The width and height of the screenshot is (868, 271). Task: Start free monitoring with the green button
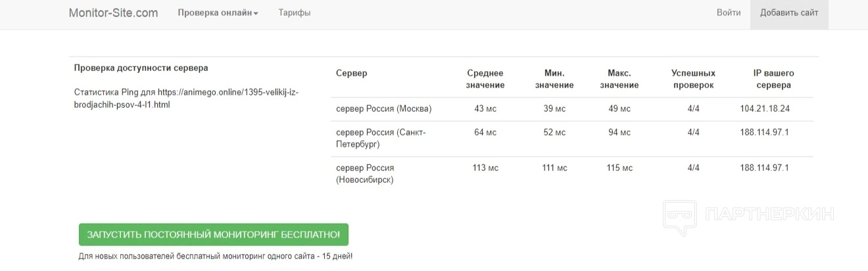tap(213, 235)
